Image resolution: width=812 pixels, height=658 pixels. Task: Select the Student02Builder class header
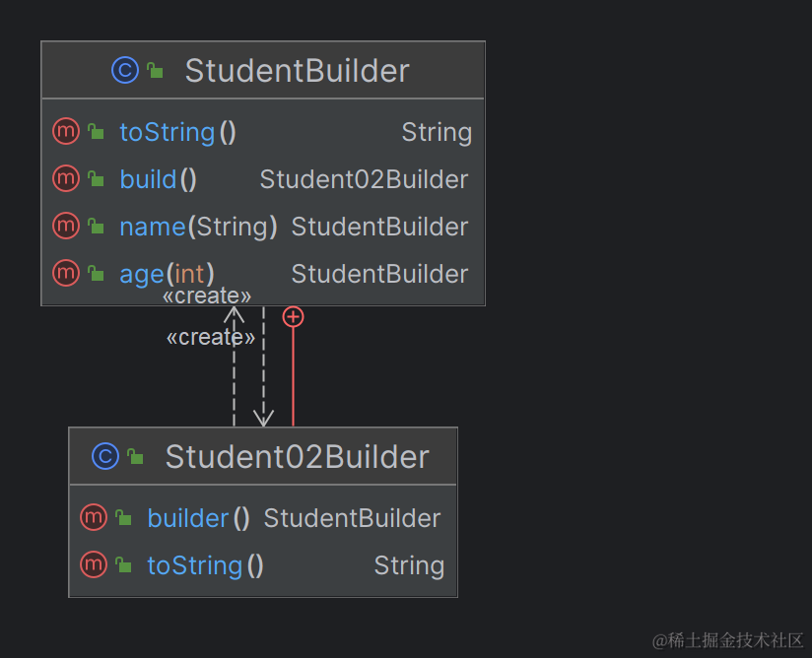[297, 457]
